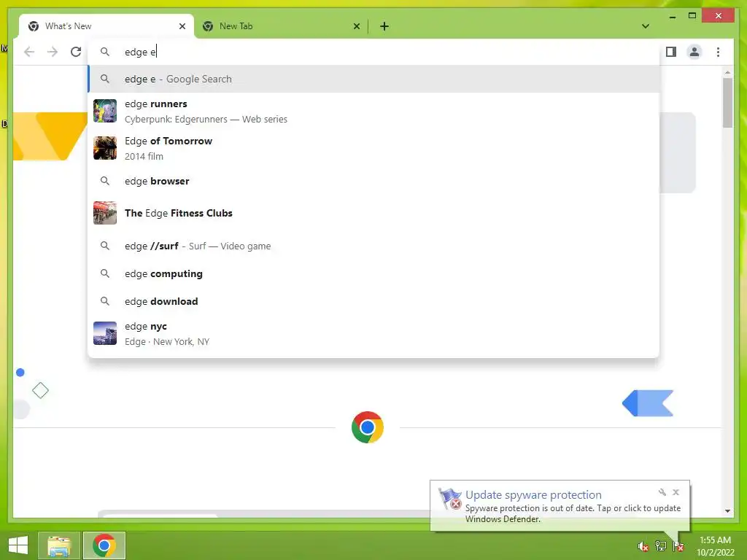Click search icon beside 'edge browser'
The height and width of the screenshot is (560, 747).
click(x=105, y=181)
